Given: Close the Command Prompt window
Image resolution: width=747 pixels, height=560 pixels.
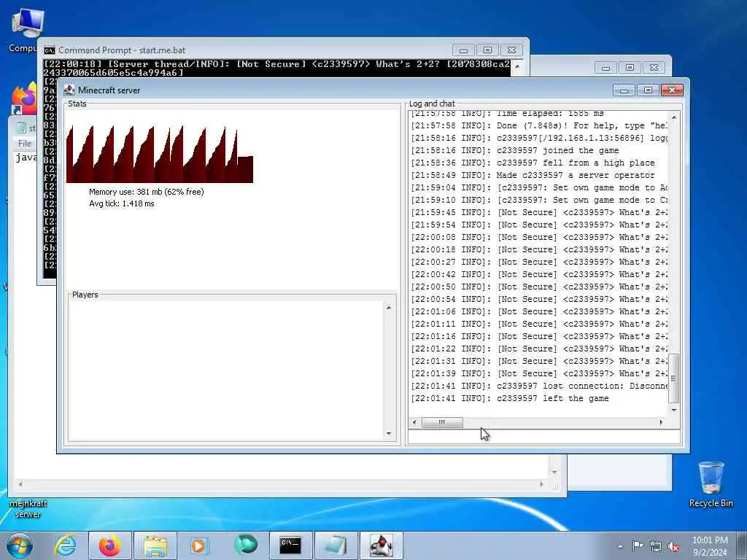Looking at the screenshot, I should coord(511,50).
